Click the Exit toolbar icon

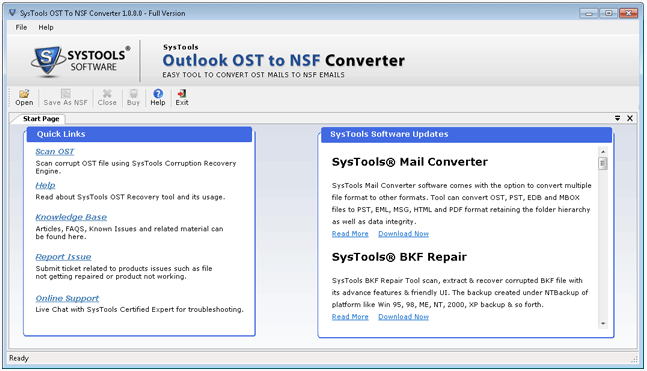[x=182, y=94]
